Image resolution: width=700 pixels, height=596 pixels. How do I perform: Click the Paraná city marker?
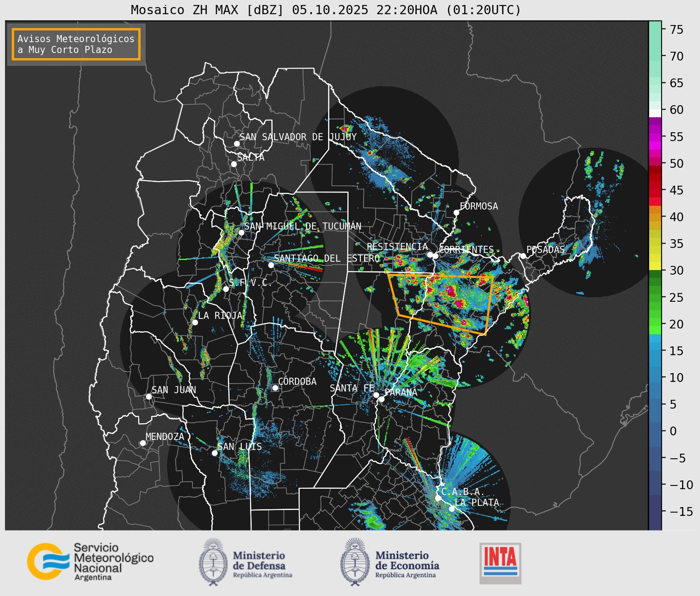[382, 399]
